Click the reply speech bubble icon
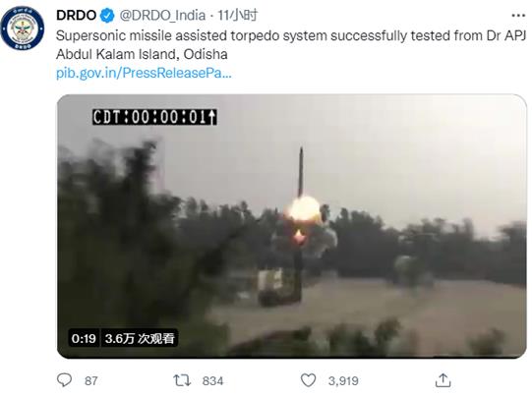532x398 pixels. coord(64,380)
